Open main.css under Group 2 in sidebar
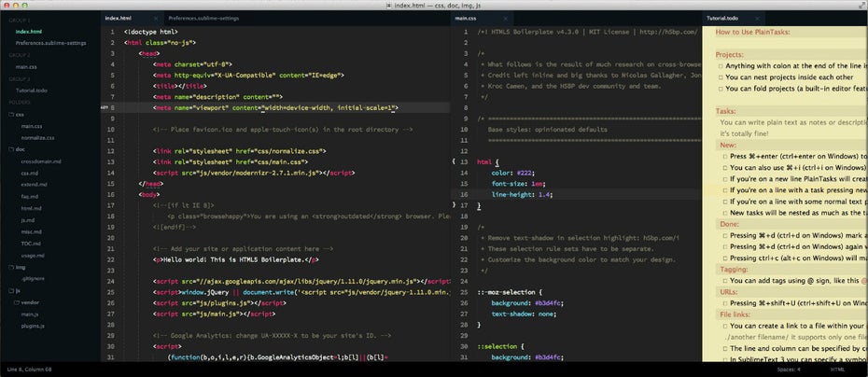Viewport: 868px width, 377px height. (x=26, y=66)
